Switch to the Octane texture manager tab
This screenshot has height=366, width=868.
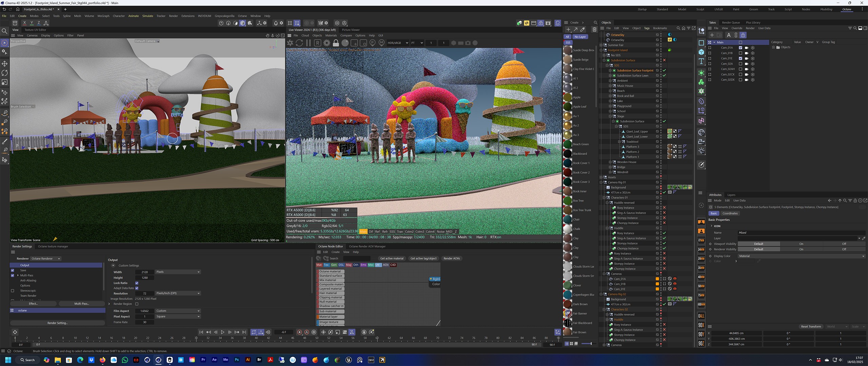pyautogui.click(x=53, y=246)
